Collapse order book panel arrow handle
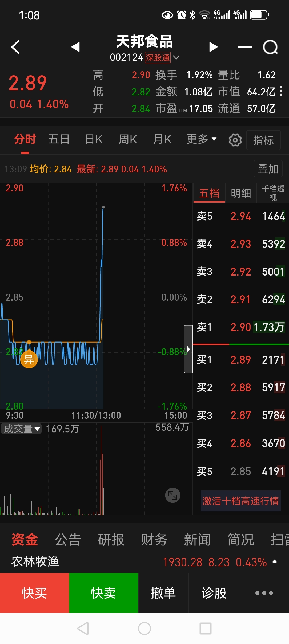This screenshot has height=644, width=289. click(x=188, y=349)
